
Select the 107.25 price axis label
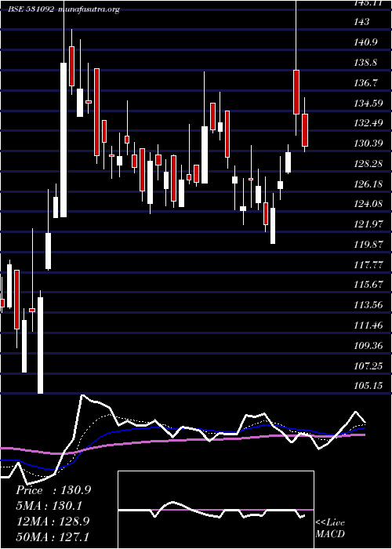point(368,366)
